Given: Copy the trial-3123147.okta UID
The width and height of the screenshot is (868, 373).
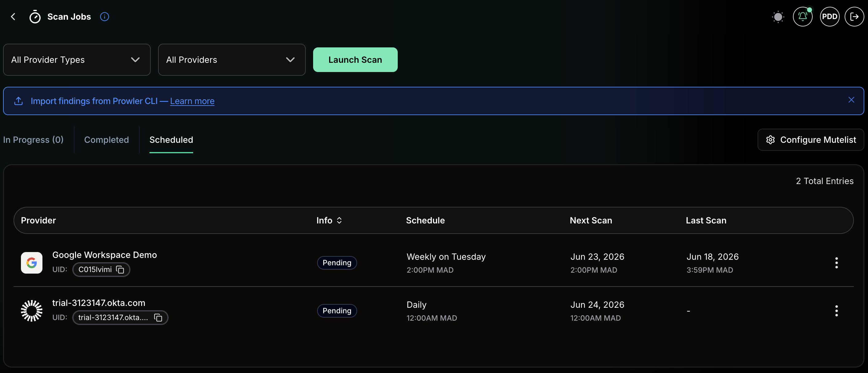Looking at the screenshot, I should click(158, 317).
